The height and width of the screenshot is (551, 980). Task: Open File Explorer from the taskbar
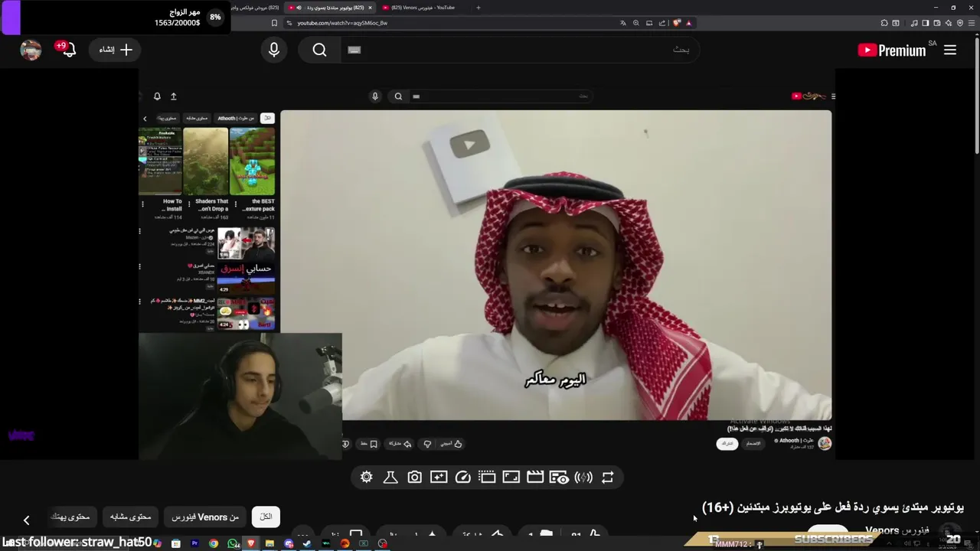coord(269,543)
